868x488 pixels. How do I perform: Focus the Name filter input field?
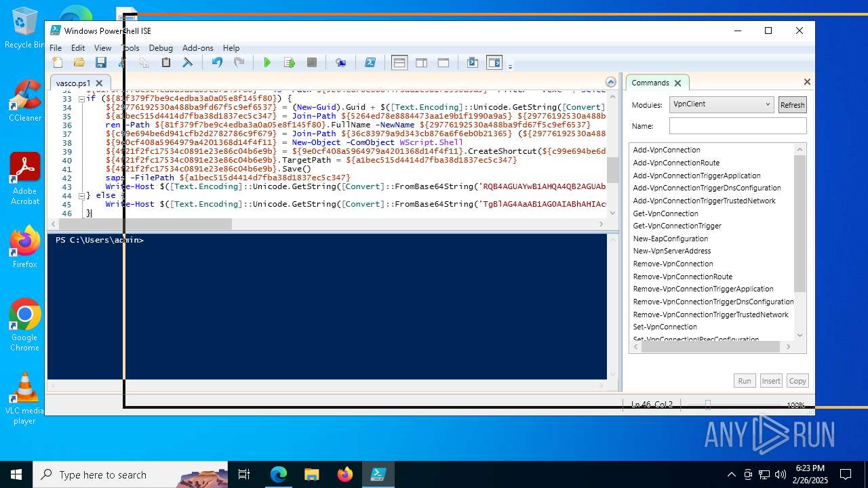click(x=738, y=126)
